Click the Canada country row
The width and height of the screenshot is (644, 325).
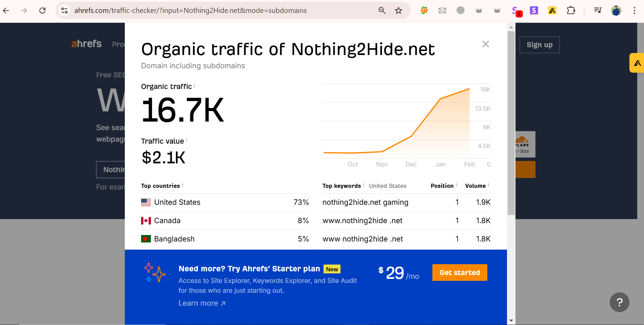tap(225, 221)
